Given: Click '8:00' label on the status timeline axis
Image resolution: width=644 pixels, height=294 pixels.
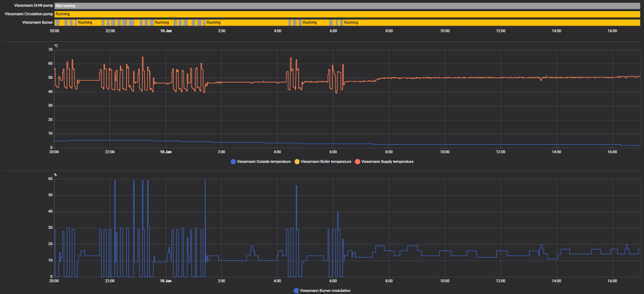Looking at the screenshot, I should 389,31.
